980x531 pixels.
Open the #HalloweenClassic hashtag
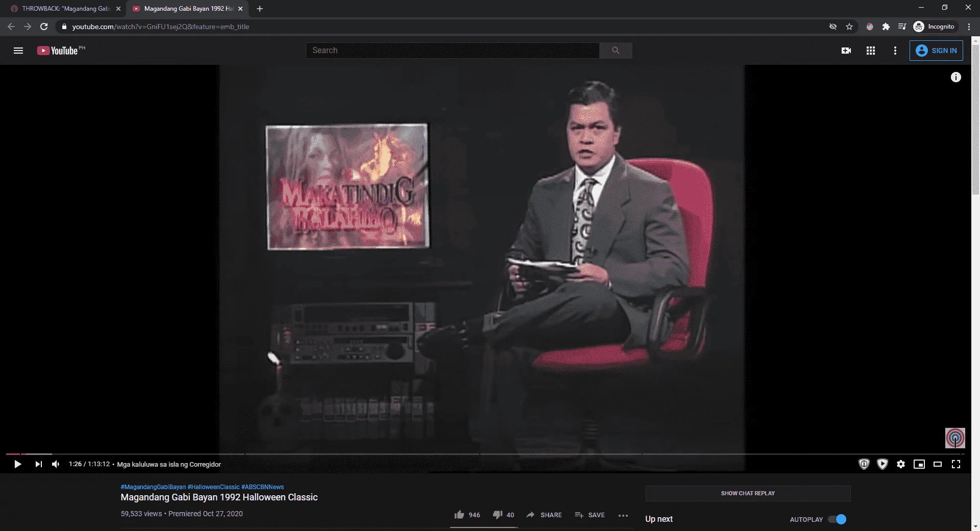point(213,487)
